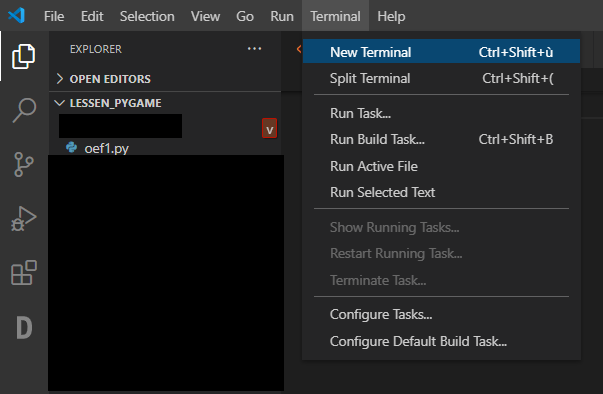Select Run Build Task menu item
Image resolution: width=603 pixels, height=394 pixels.
tap(441, 139)
